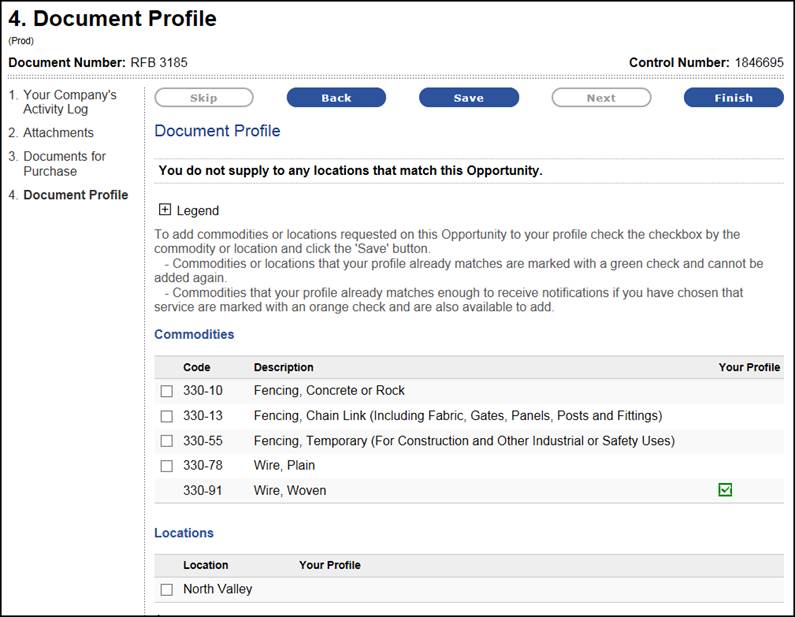Screen dimensions: 795x617
Task: Click the greyed-out Skip button
Action: [x=203, y=98]
